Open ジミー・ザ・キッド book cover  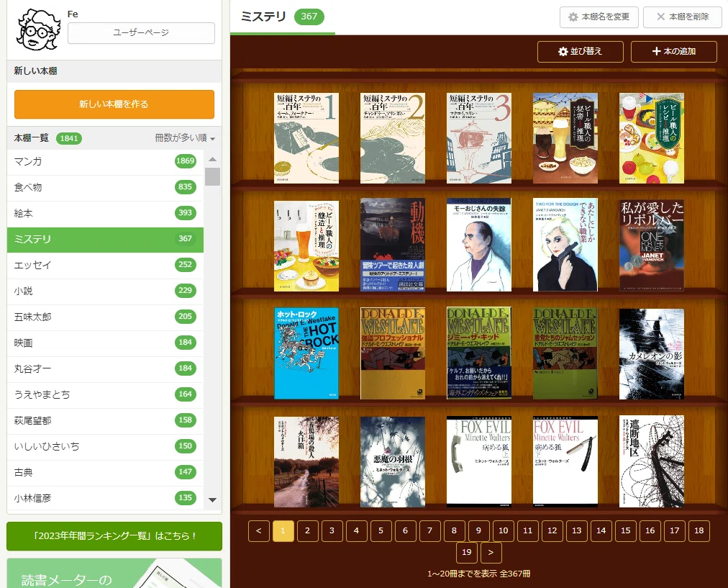pyautogui.click(x=479, y=353)
